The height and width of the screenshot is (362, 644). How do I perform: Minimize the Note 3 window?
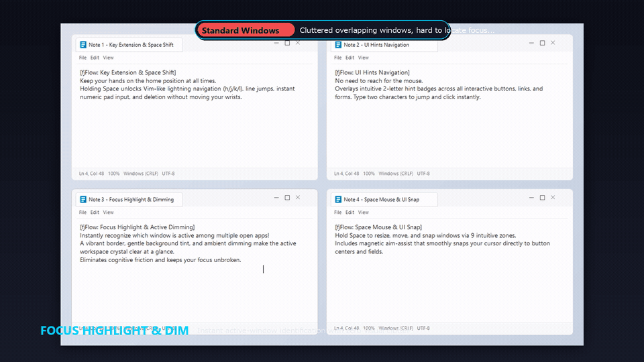point(276,197)
